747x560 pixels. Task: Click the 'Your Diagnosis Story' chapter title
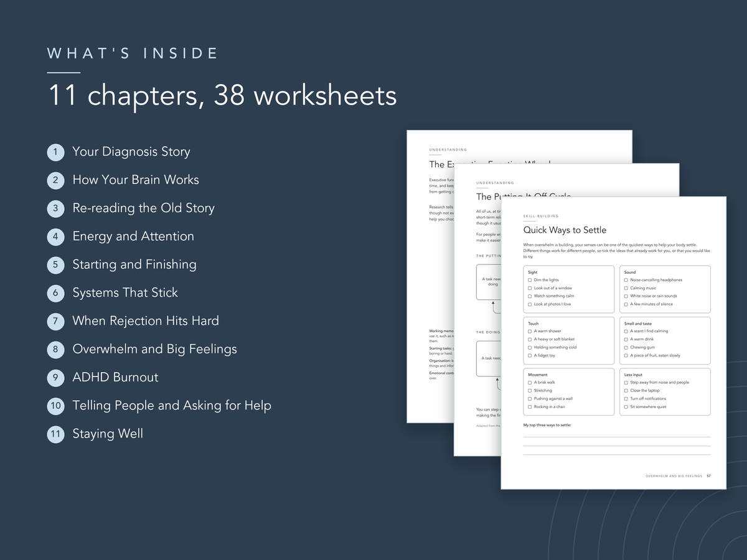131,152
